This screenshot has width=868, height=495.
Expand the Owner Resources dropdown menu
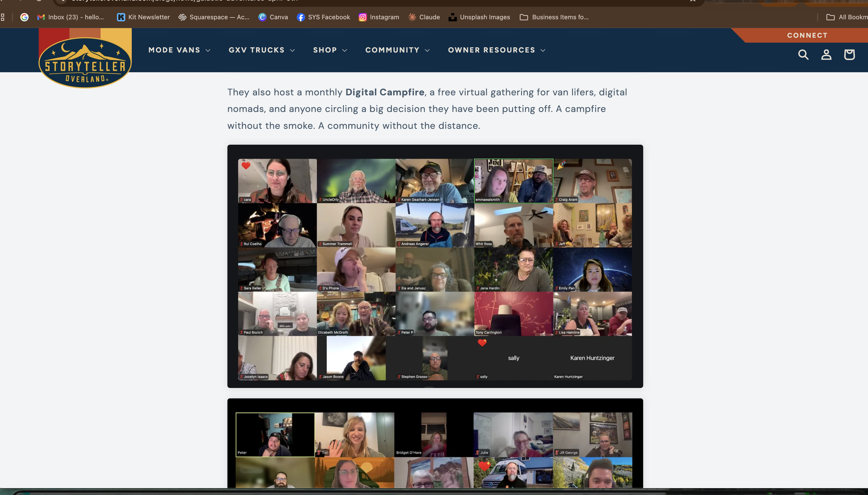coord(496,50)
